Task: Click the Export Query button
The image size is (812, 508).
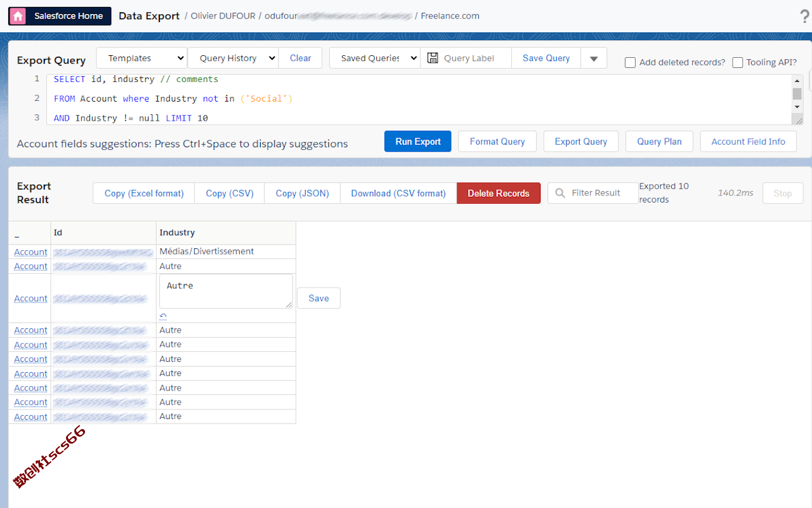Action: click(581, 142)
